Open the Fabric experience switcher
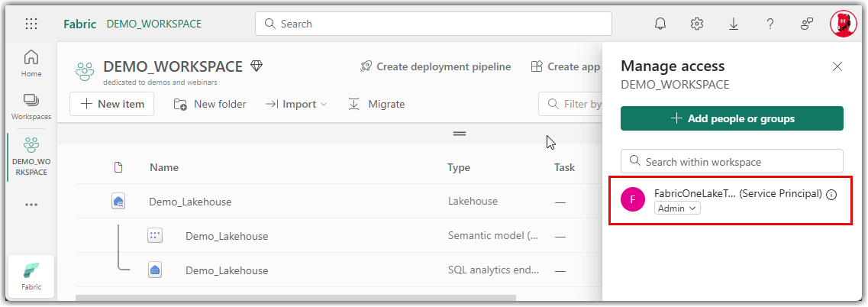 click(x=31, y=276)
